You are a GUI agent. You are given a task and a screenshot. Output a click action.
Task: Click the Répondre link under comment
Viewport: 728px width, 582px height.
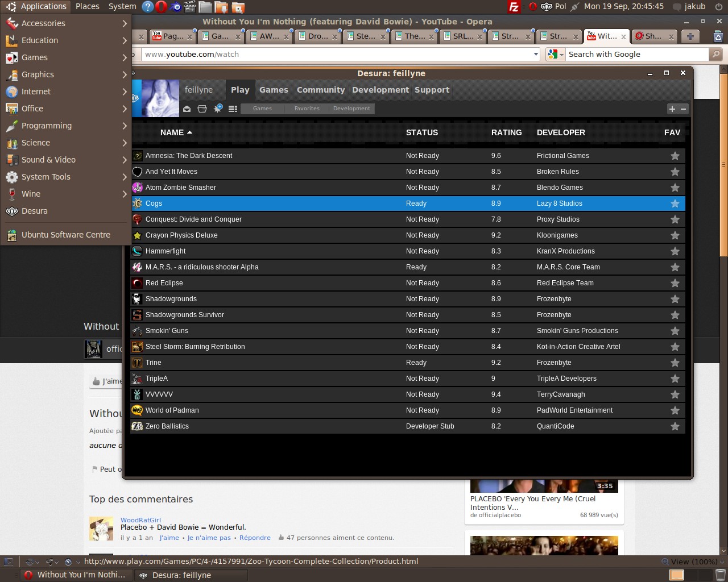pyautogui.click(x=255, y=538)
